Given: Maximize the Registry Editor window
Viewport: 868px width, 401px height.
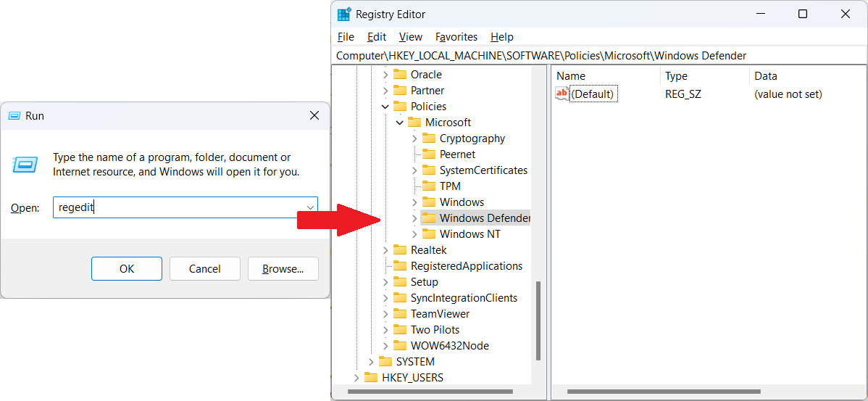Looking at the screenshot, I should (x=803, y=15).
